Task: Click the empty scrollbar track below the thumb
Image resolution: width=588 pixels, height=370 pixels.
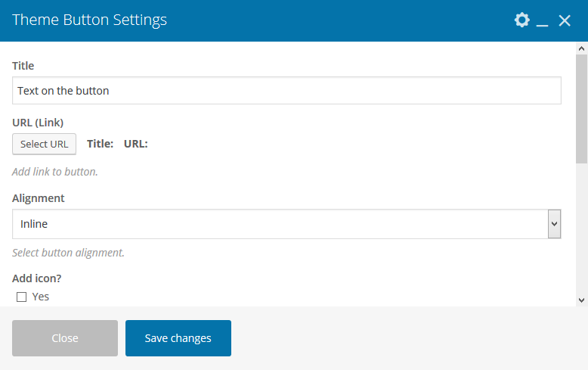Action: pos(581,227)
